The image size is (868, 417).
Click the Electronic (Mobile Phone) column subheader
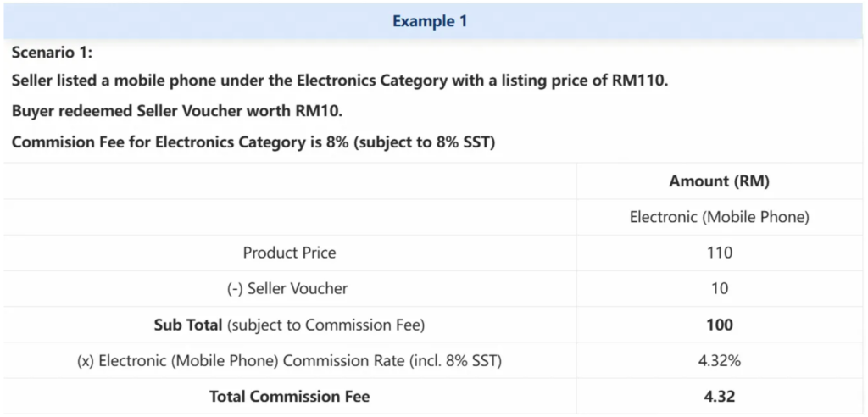click(719, 218)
